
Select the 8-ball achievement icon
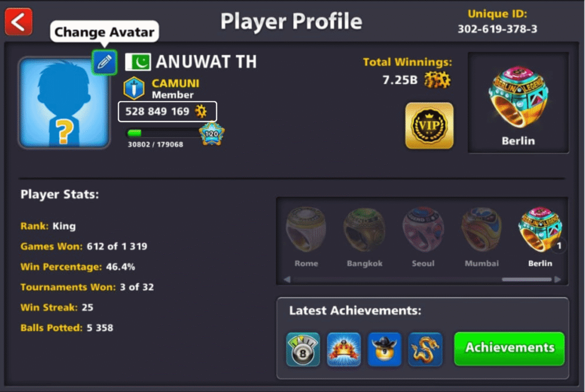pyautogui.click(x=303, y=350)
